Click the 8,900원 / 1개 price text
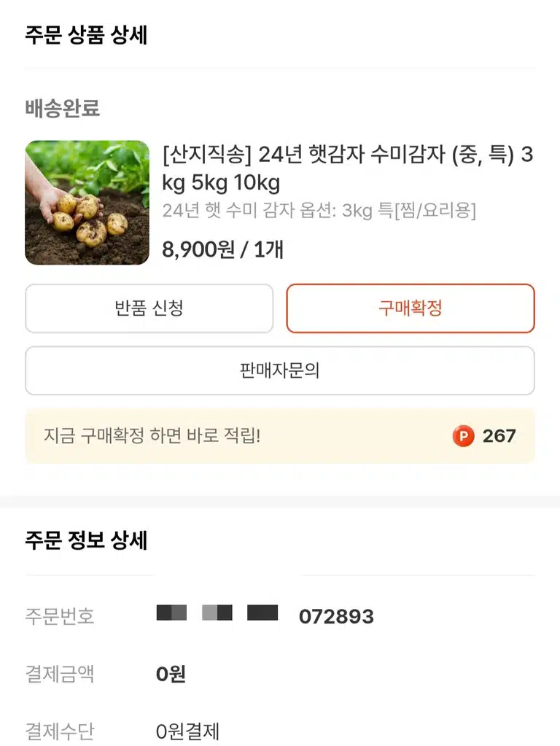Screen dimensions: 560x746 coord(222,249)
